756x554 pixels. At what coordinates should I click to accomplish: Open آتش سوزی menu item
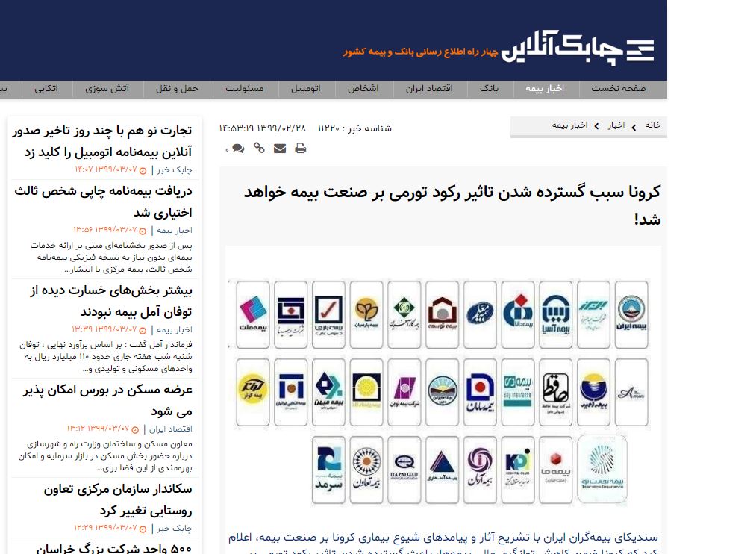(x=107, y=89)
